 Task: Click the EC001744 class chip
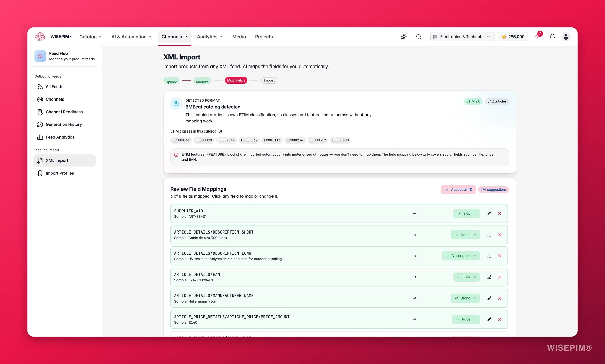coord(227,140)
